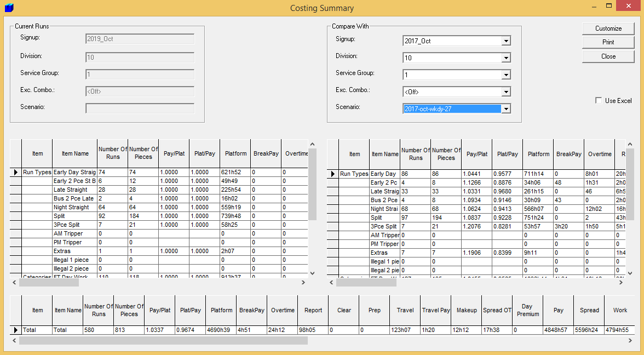Click the row selector arrow beside the Total row
Viewport: 644px width, 355px height.
click(x=15, y=330)
